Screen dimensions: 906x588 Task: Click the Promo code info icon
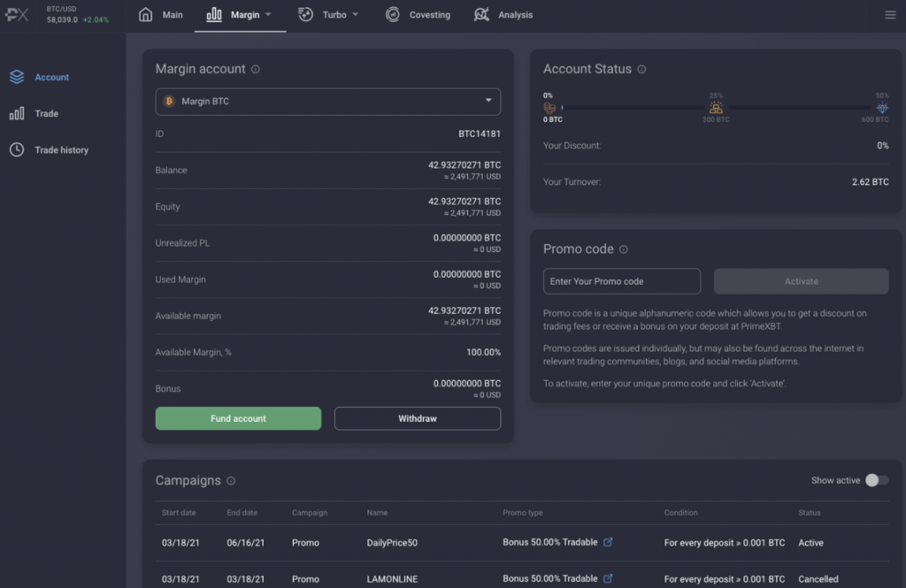624,249
